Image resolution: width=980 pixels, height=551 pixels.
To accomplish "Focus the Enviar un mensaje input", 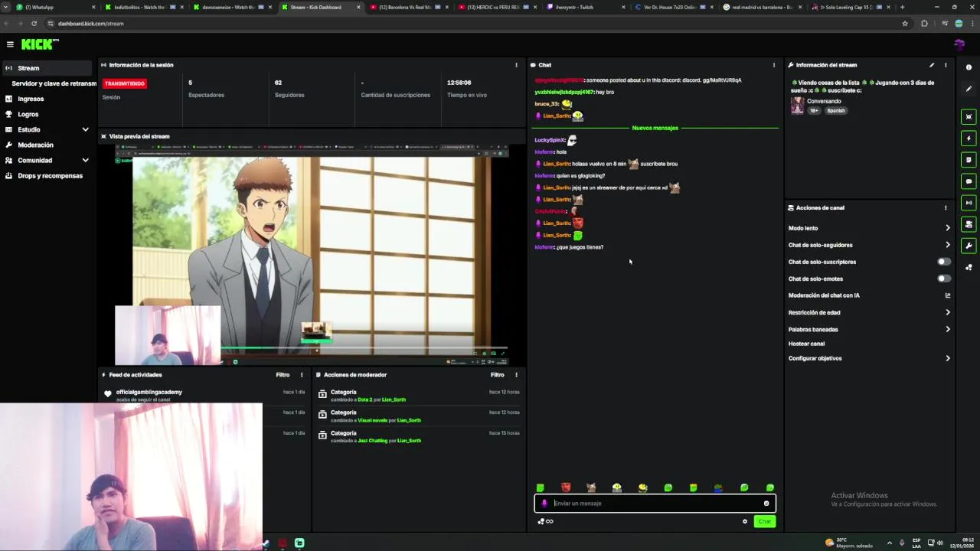I will pyautogui.click(x=655, y=504).
